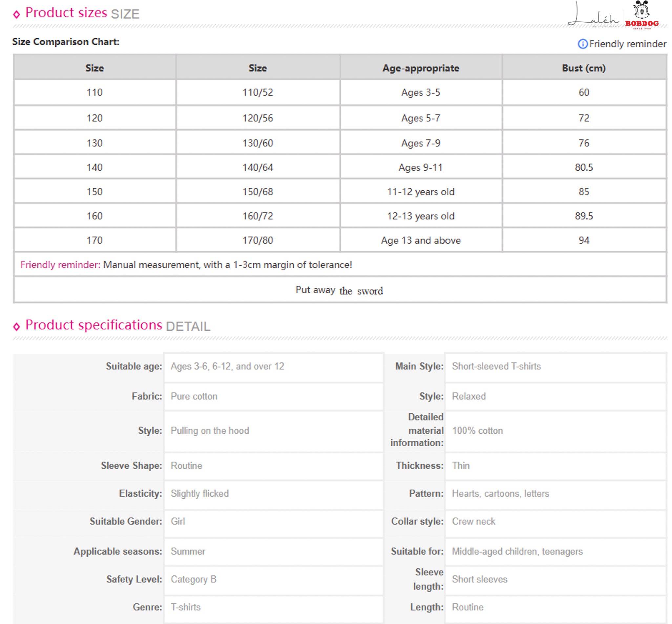Screen dimensions: 672x624
Task: Select bust value '85' in the chart
Action: (x=584, y=192)
